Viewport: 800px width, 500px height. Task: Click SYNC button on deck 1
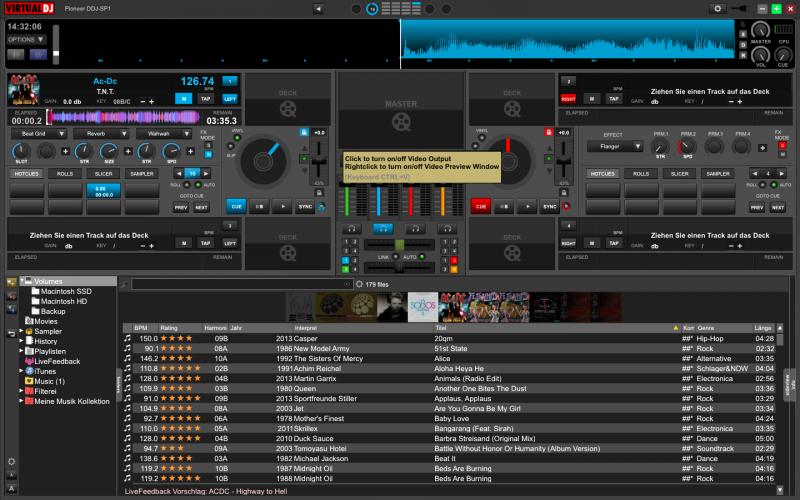pyautogui.click(x=305, y=207)
